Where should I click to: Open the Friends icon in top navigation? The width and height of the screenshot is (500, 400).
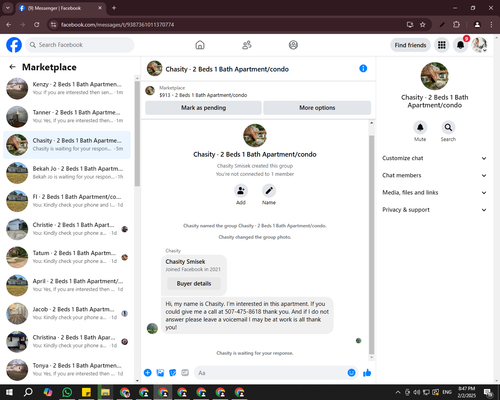point(247,45)
